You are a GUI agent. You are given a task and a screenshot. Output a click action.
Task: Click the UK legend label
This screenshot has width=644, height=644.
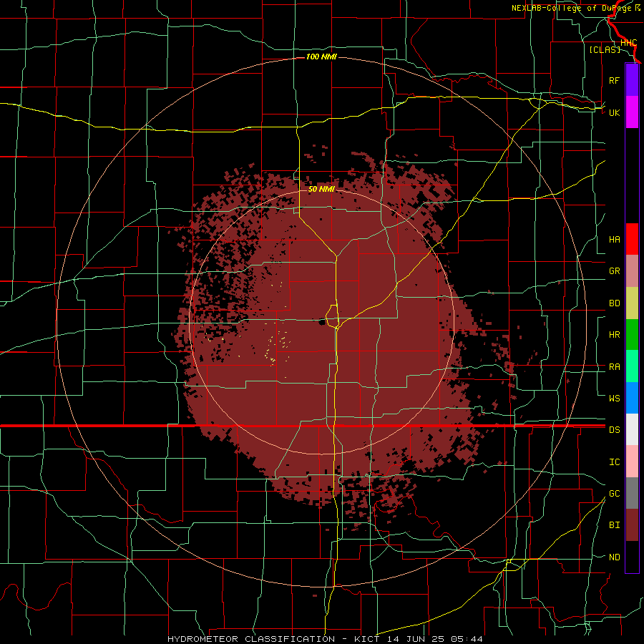click(x=615, y=112)
